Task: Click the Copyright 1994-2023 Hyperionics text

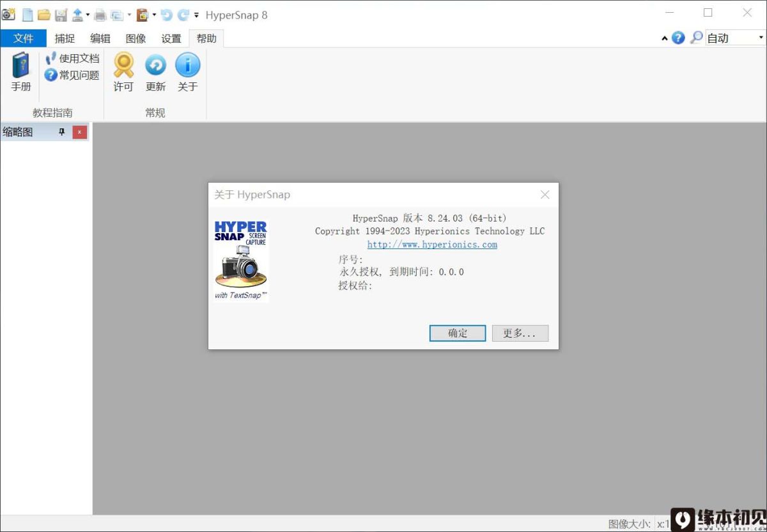Action: pyautogui.click(x=430, y=231)
